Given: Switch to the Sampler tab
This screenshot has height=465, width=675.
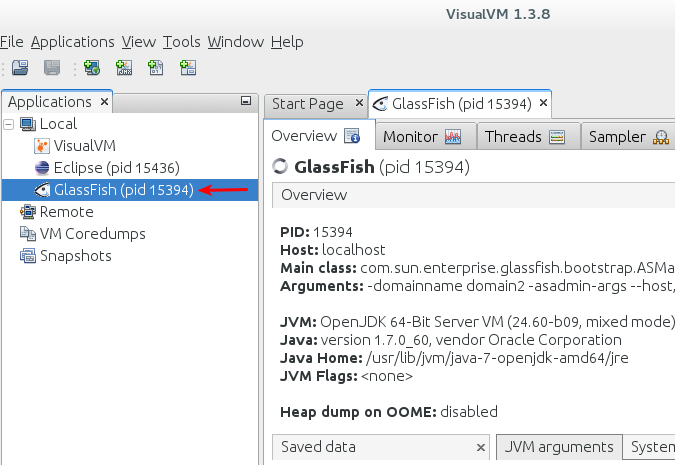Looking at the screenshot, I should (629, 137).
